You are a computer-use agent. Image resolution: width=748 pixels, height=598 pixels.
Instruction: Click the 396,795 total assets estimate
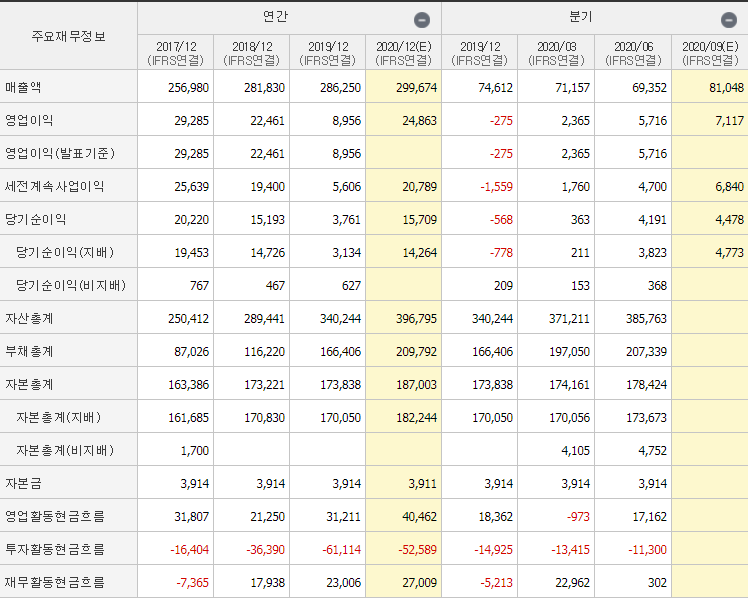pyautogui.click(x=416, y=319)
